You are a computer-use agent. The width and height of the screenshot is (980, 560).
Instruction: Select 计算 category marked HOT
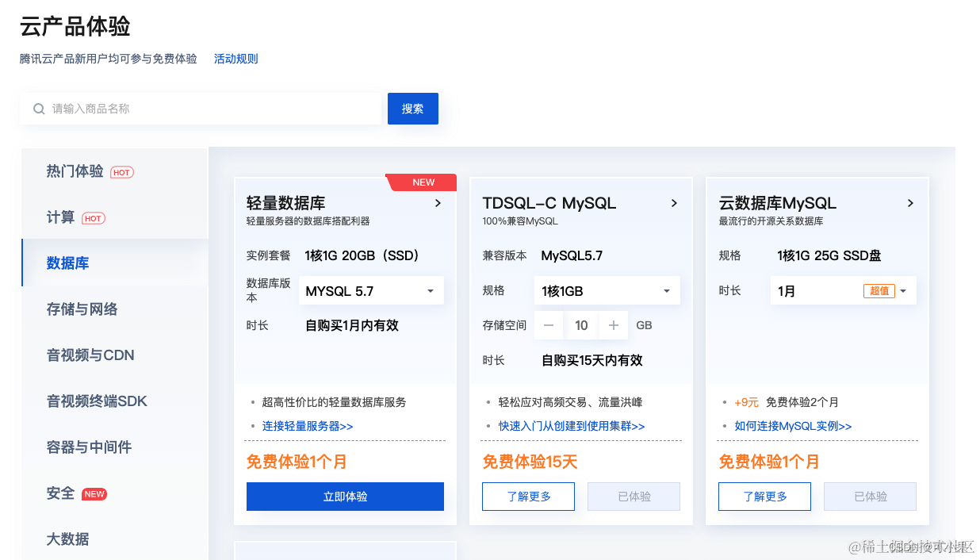point(64,217)
